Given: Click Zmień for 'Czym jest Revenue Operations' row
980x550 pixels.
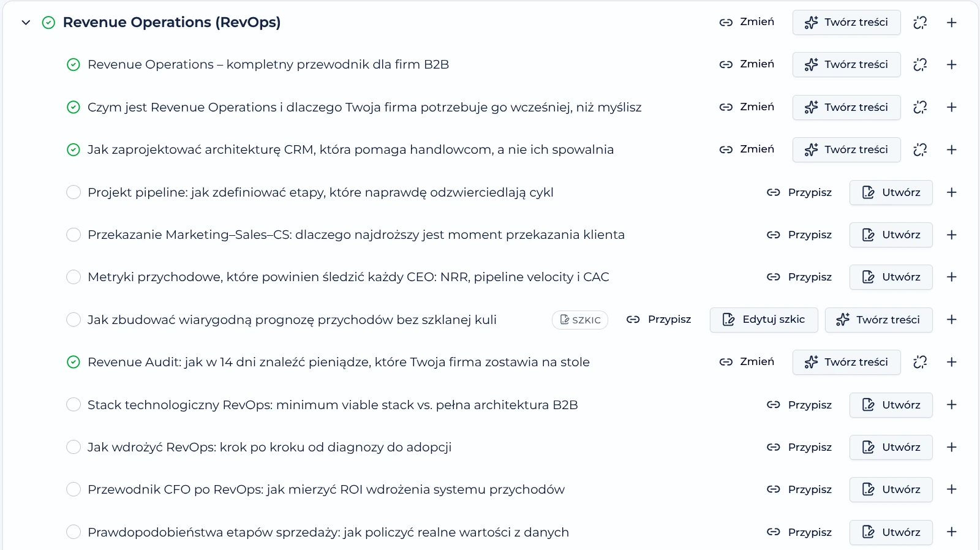Looking at the screenshot, I should click(747, 107).
